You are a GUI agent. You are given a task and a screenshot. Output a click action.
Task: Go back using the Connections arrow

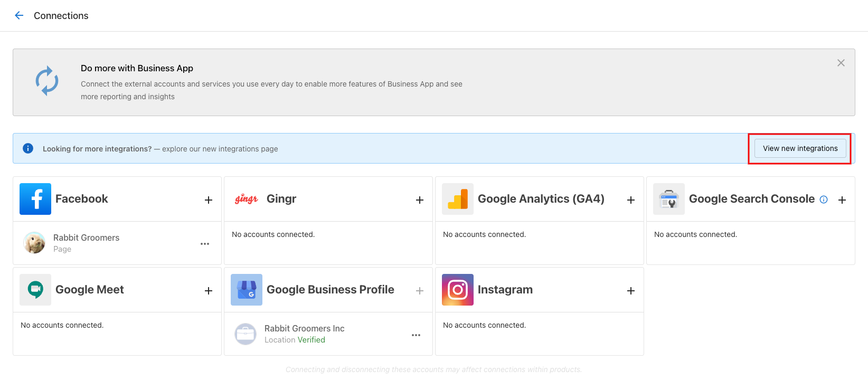[x=19, y=15]
